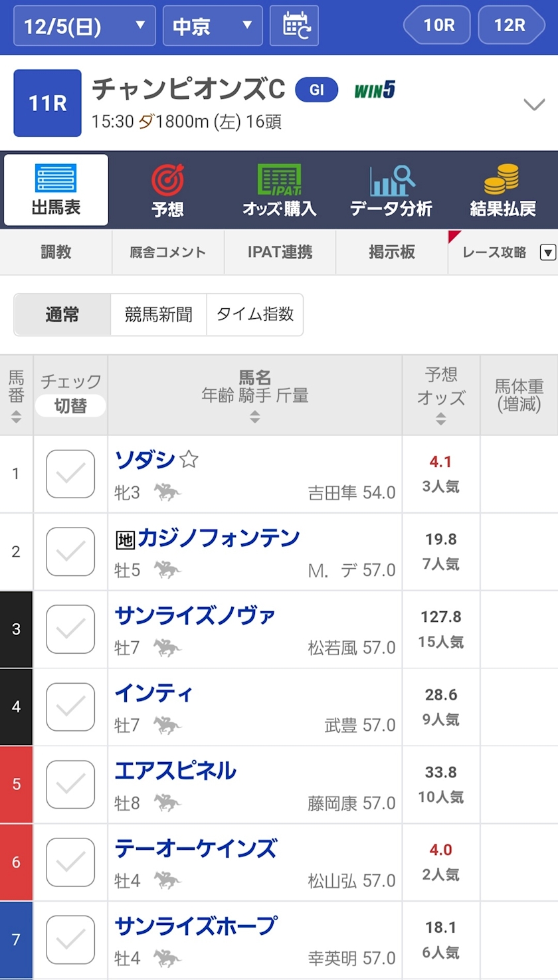Open the 予想 target icon
This screenshot has height=980, width=558.
[167, 180]
